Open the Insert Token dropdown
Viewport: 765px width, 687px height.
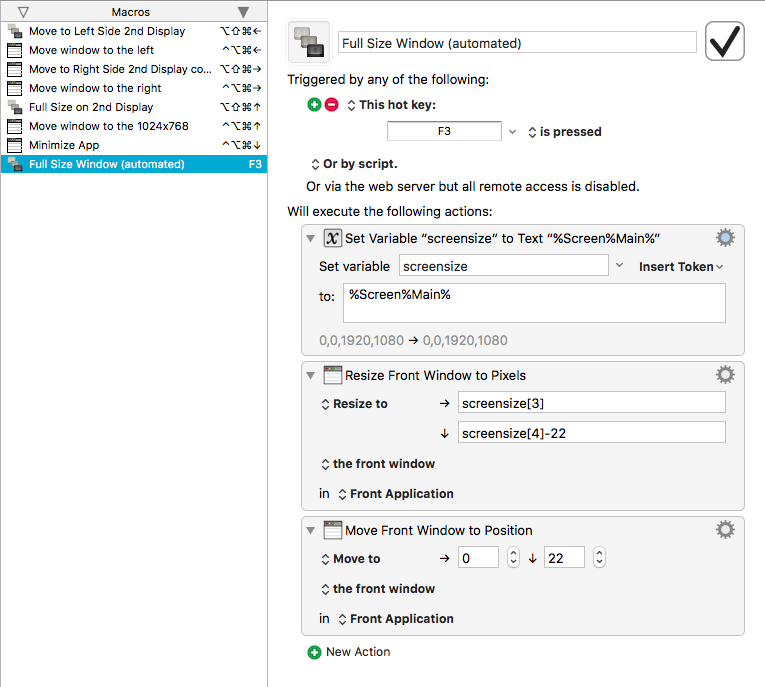click(x=681, y=266)
